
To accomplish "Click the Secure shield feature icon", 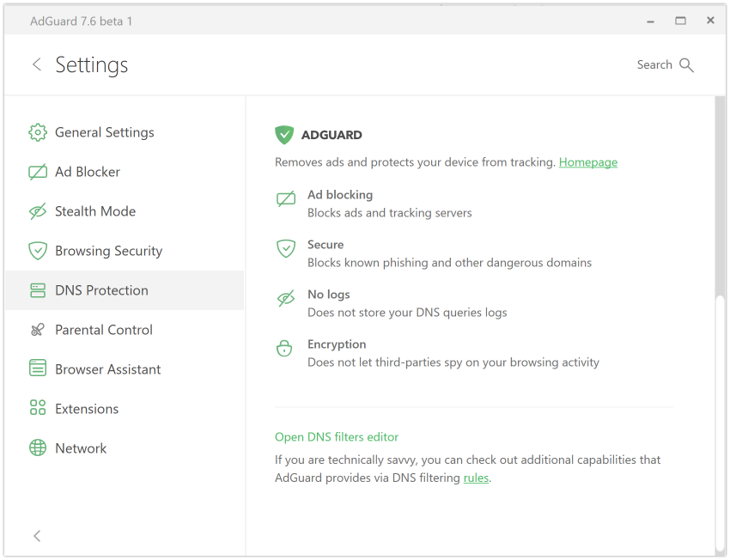I will (285, 248).
